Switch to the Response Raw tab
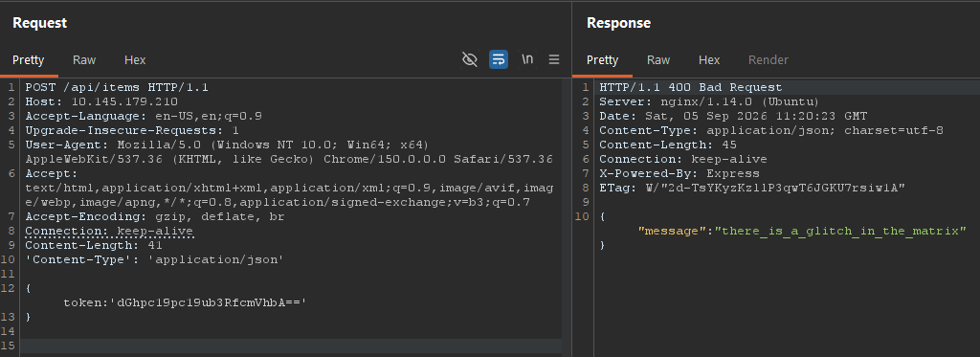Screen dimensions: 980x357 (x=658, y=60)
